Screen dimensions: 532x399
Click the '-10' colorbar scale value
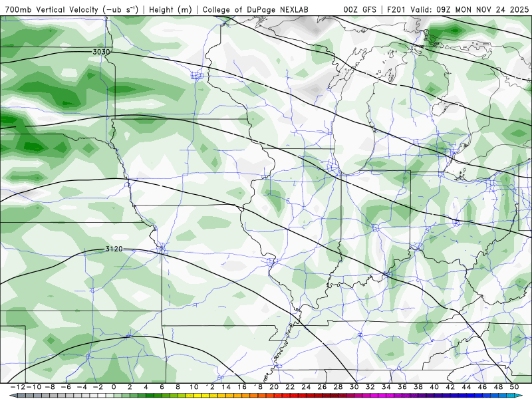[34, 387]
